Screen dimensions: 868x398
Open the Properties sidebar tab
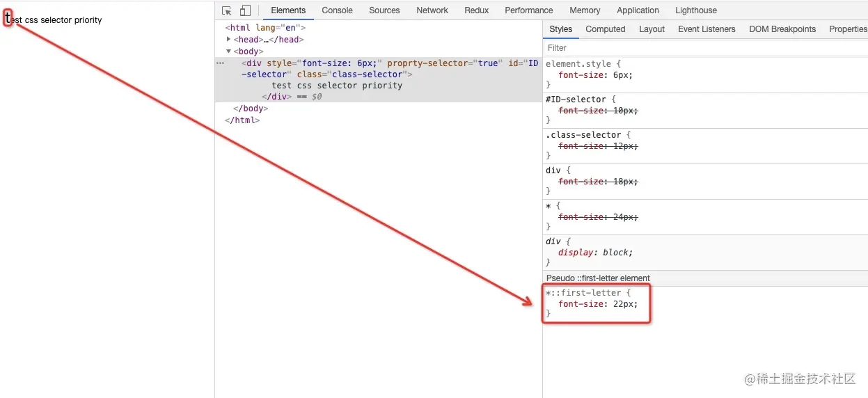click(x=847, y=29)
